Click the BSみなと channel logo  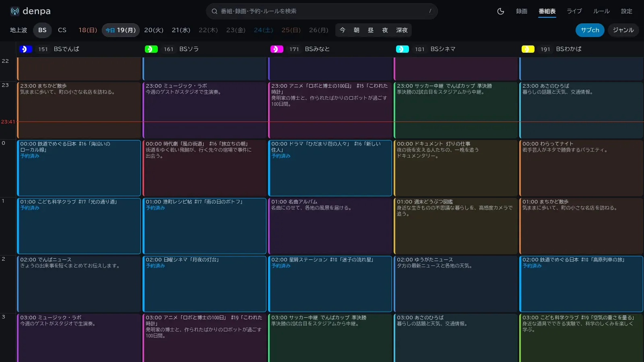tap(277, 49)
